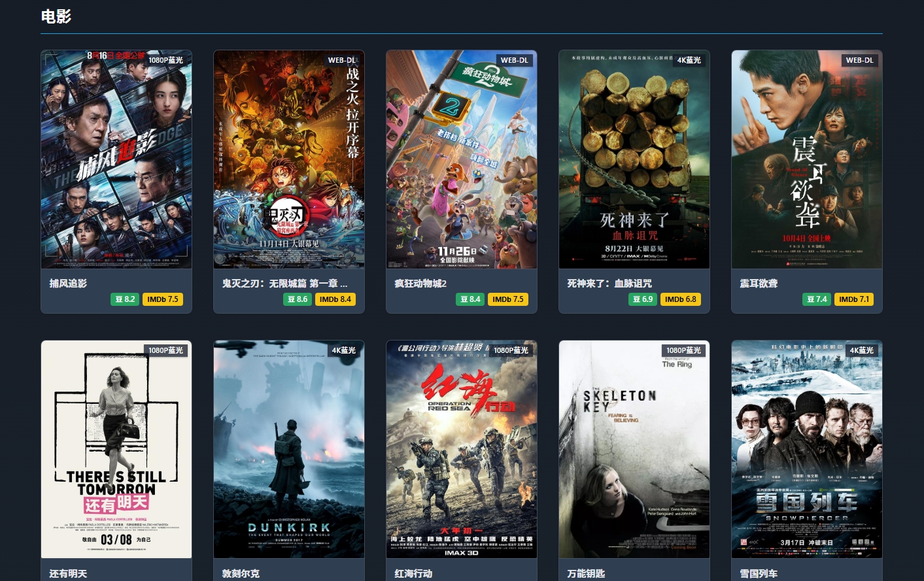
Task: Click the 捕风追影 title link
Action: pyautogui.click(x=68, y=284)
